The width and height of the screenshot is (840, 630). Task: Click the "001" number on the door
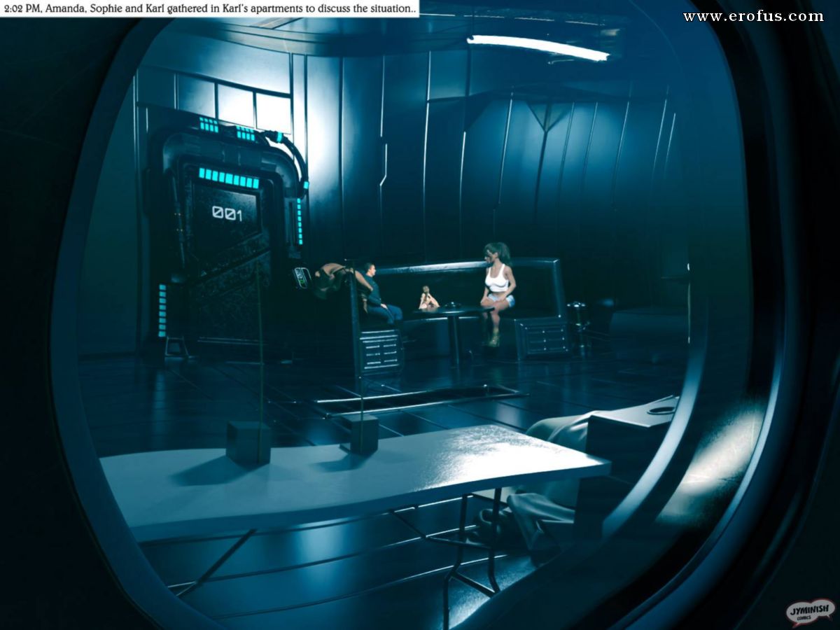pos(227,213)
